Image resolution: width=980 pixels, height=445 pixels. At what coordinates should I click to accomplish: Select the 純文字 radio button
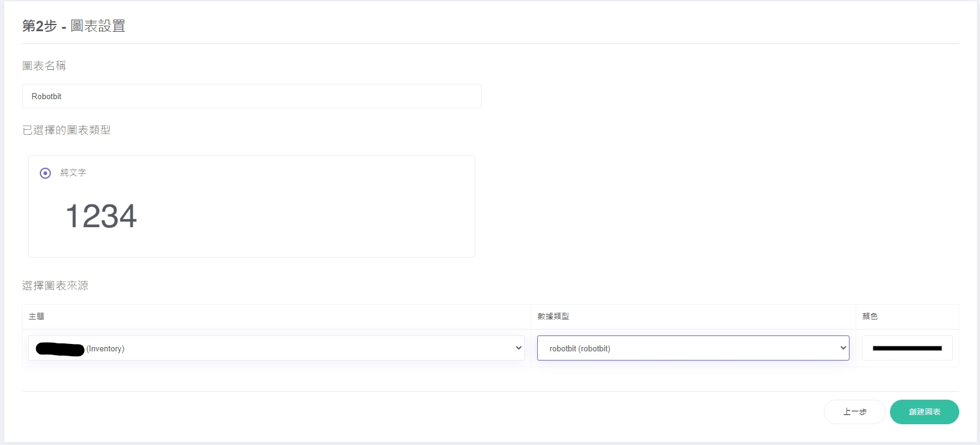click(x=45, y=173)
